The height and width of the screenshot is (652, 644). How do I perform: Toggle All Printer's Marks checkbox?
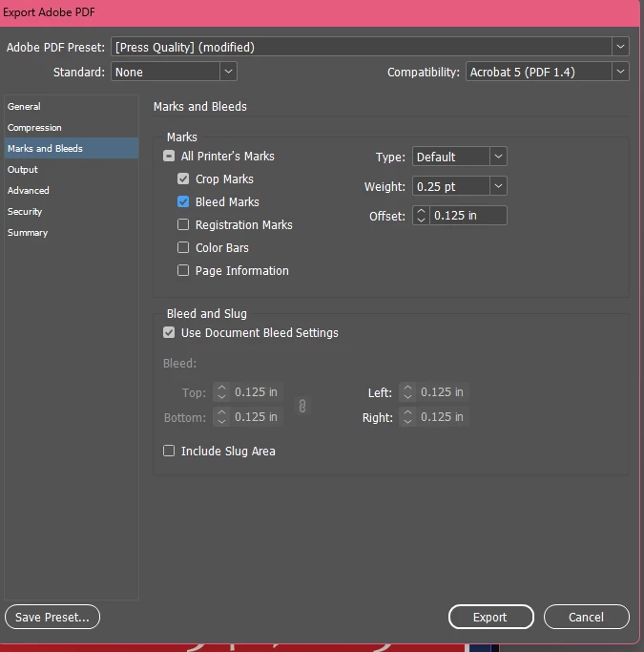[x=169, y=156]
